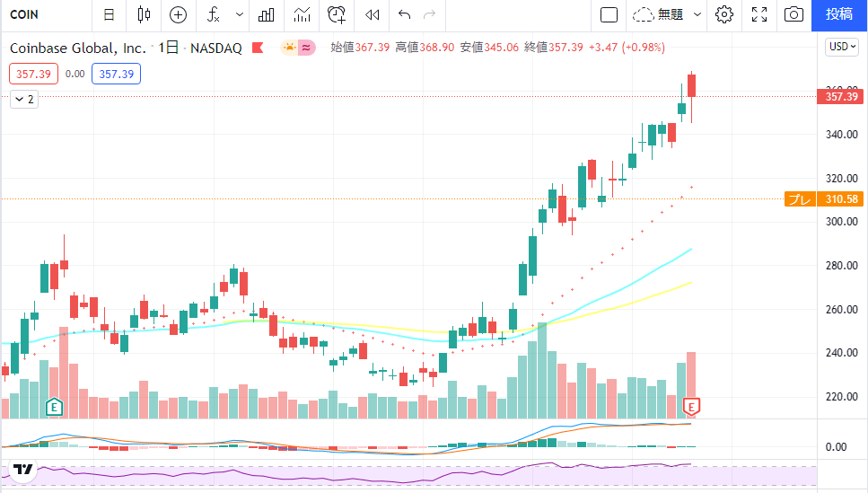Click the 220.00 price scale label
The width and height of the screenshot is (868, 493).
(x=841, y=397)
